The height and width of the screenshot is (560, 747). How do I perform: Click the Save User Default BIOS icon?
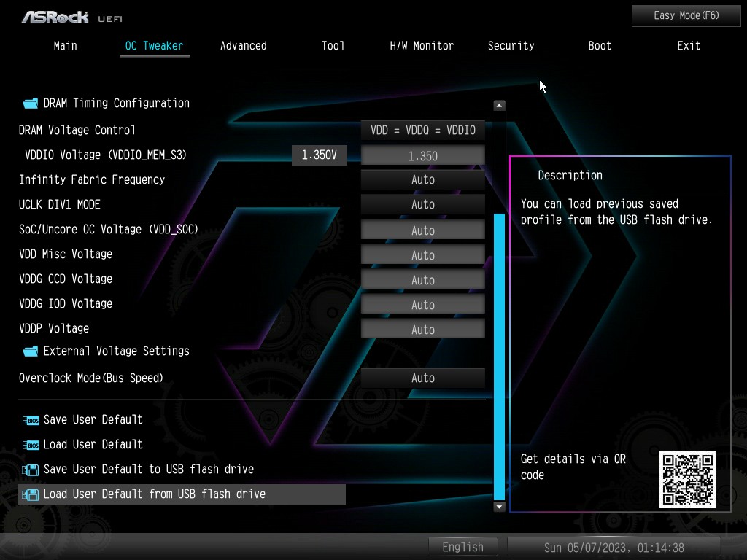point(31,420)
